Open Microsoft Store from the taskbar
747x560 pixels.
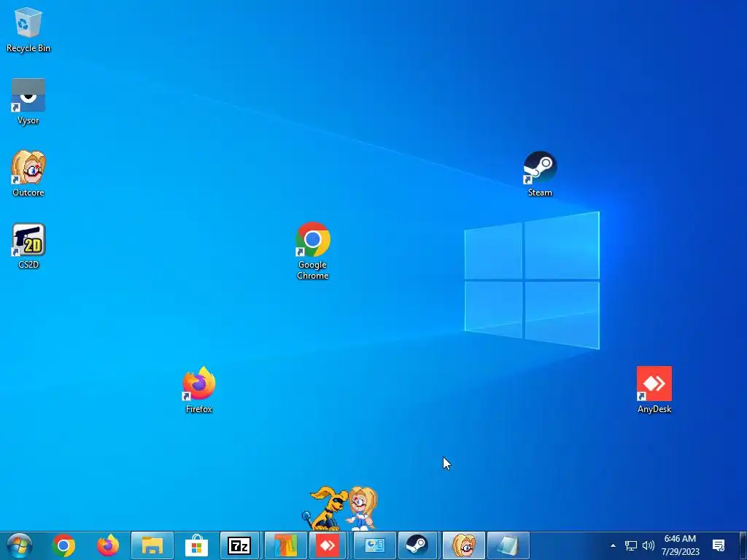196,545
